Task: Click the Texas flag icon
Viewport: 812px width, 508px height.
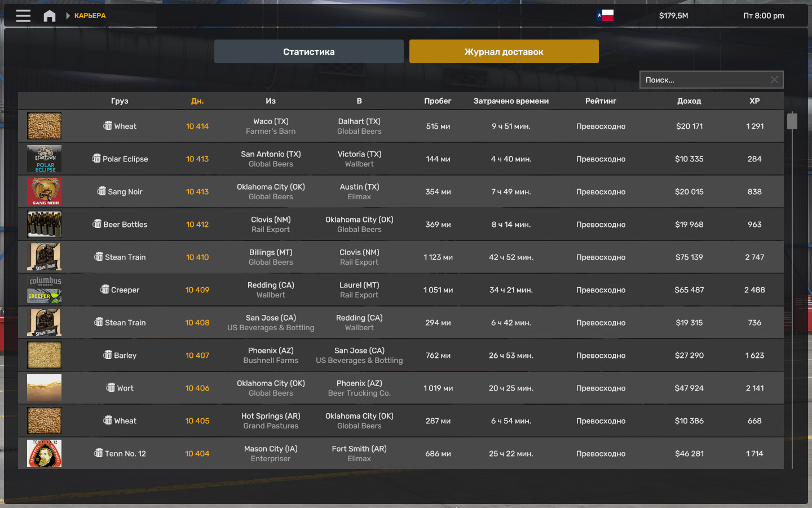Action: (x=605, y=16)
